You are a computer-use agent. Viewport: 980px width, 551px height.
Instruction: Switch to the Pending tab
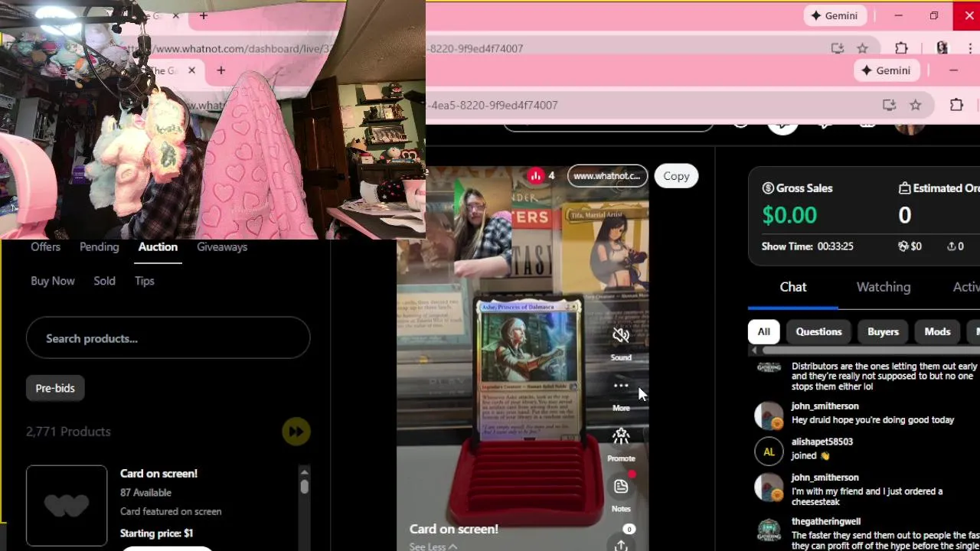(x=99, y=246)
